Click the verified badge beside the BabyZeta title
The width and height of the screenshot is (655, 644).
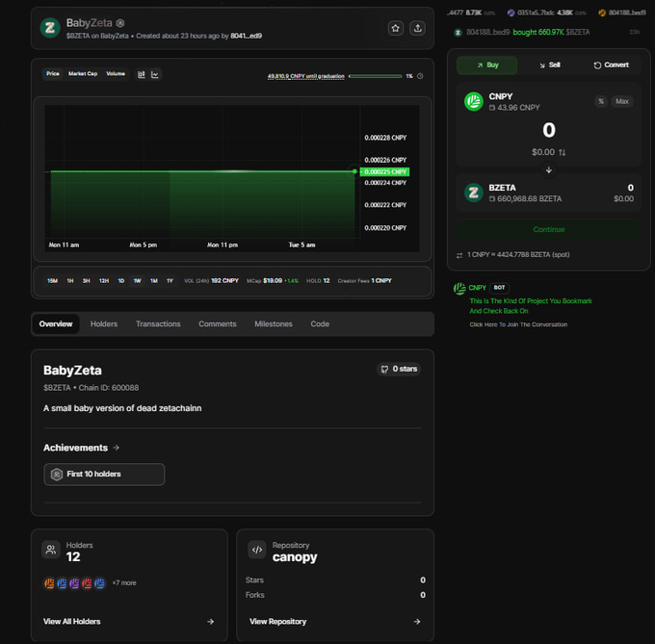tap(120, 23)
